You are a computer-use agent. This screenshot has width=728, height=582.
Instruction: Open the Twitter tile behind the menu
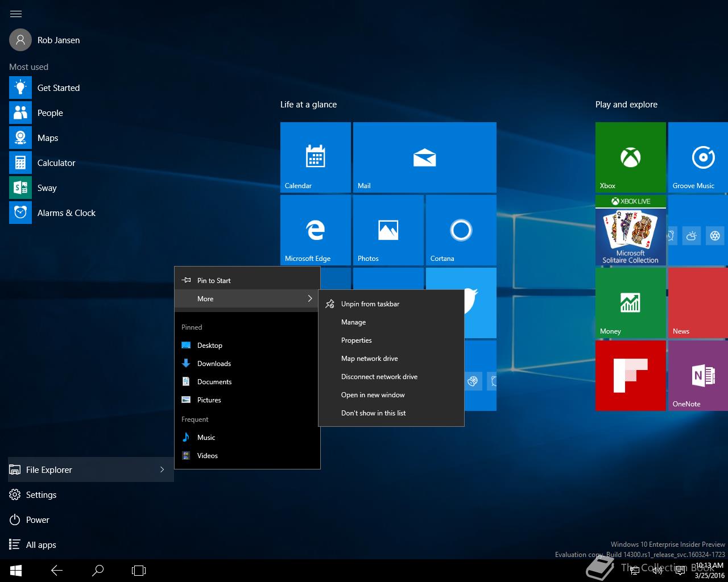click(x=480, y=303)
